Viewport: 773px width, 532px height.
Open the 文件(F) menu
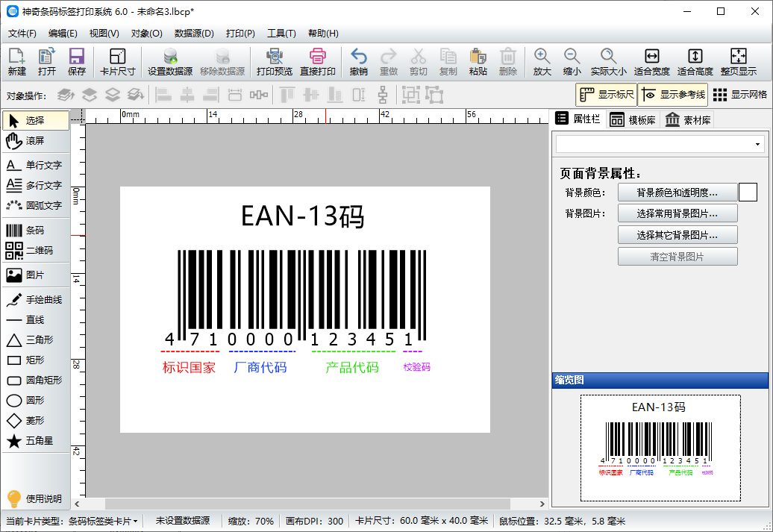point(22,34)
